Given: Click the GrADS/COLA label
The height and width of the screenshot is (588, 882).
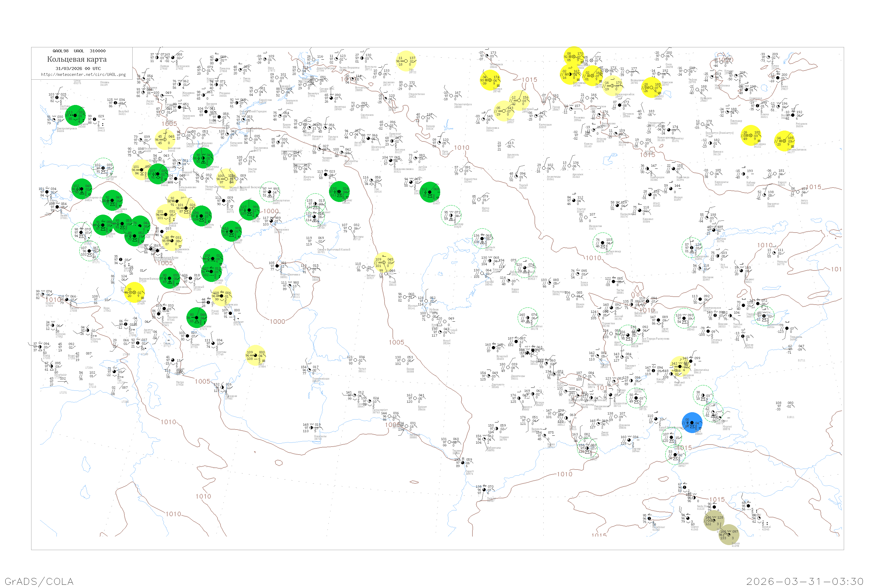Looking at the screenshot, I should 39,581.
